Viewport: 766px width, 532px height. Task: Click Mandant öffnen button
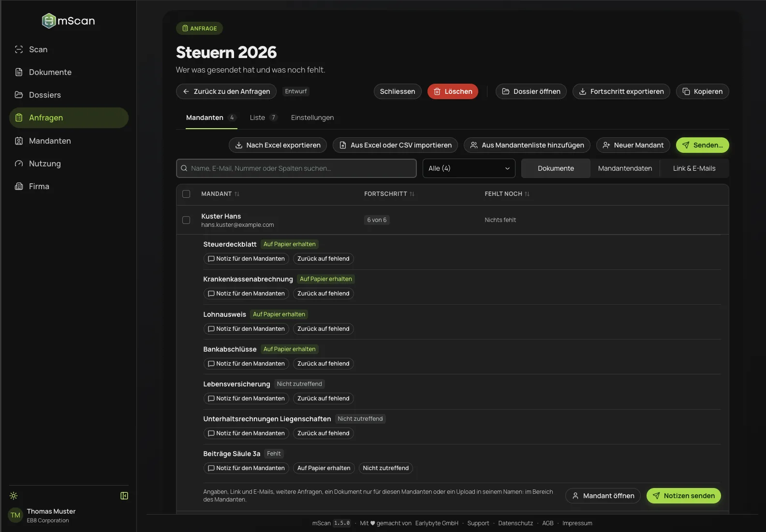[x=603, y=496]
